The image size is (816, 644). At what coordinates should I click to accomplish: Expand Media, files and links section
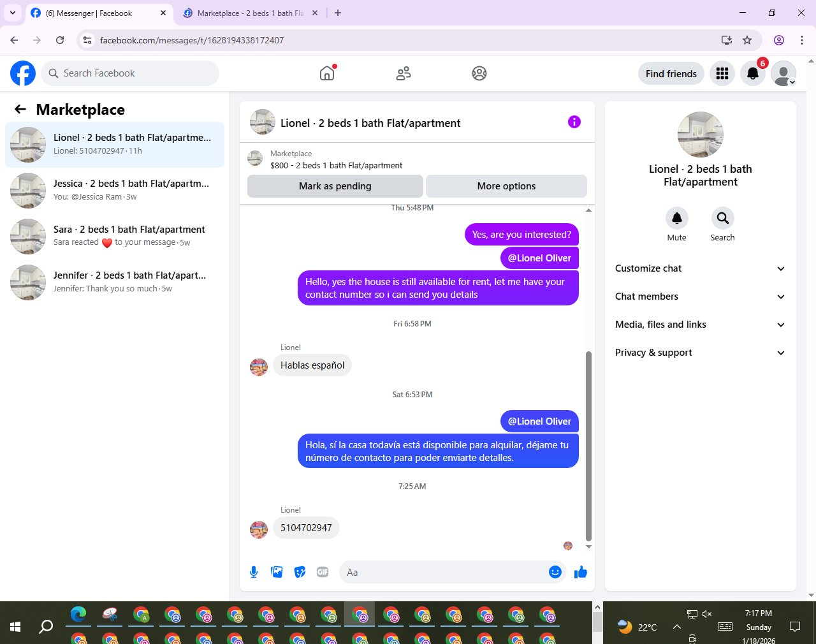point(701,325)
